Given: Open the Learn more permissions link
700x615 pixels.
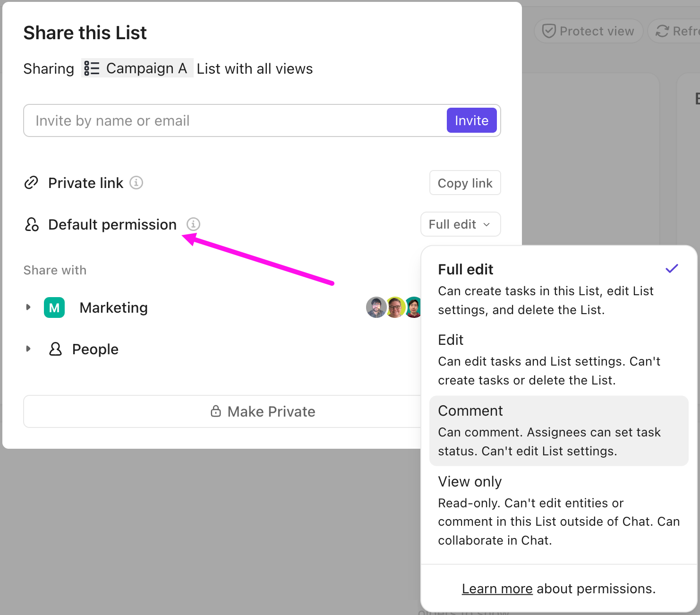Looking at the screenshot, I should click(497, 589).
